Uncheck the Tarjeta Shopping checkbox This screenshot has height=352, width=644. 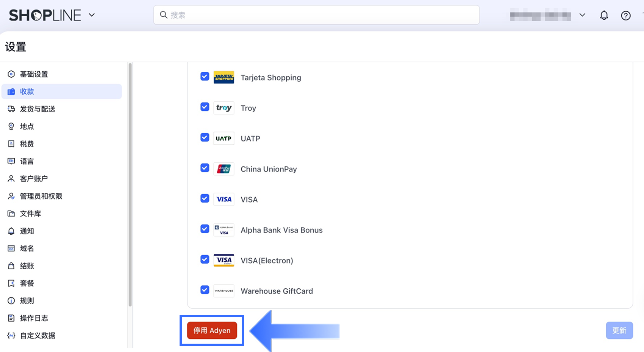click(205, 77)
